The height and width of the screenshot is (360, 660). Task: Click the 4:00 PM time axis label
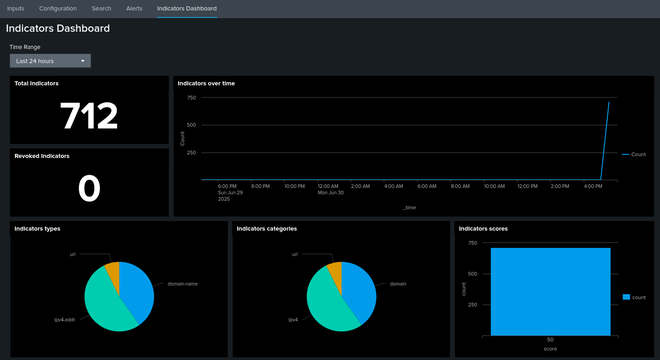593,186
